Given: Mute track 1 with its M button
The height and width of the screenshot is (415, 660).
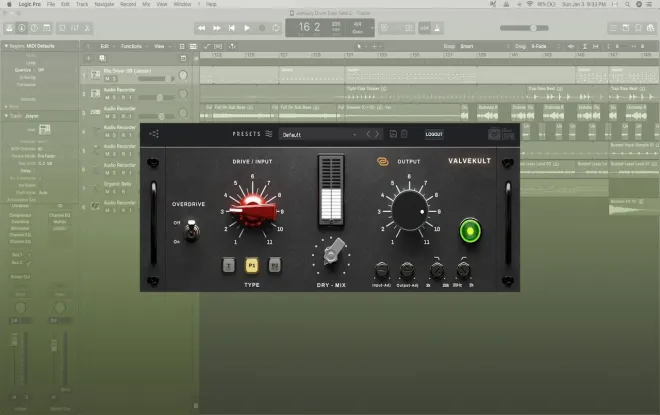Looking at the screenshot, I should [x=107, y=79].
